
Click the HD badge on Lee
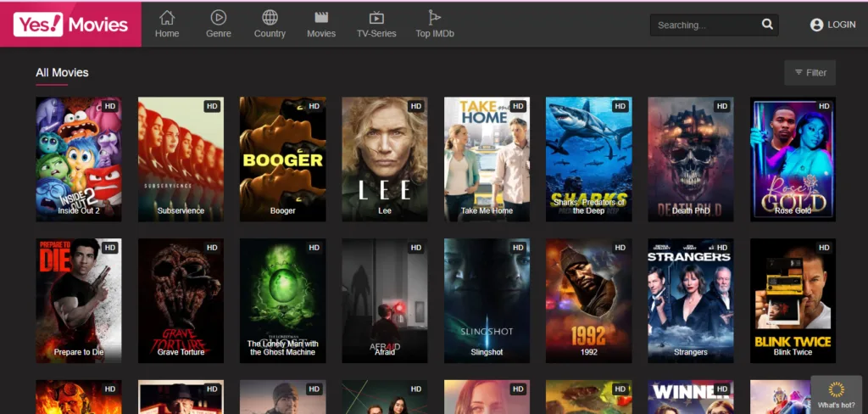(x=416, y=106)
